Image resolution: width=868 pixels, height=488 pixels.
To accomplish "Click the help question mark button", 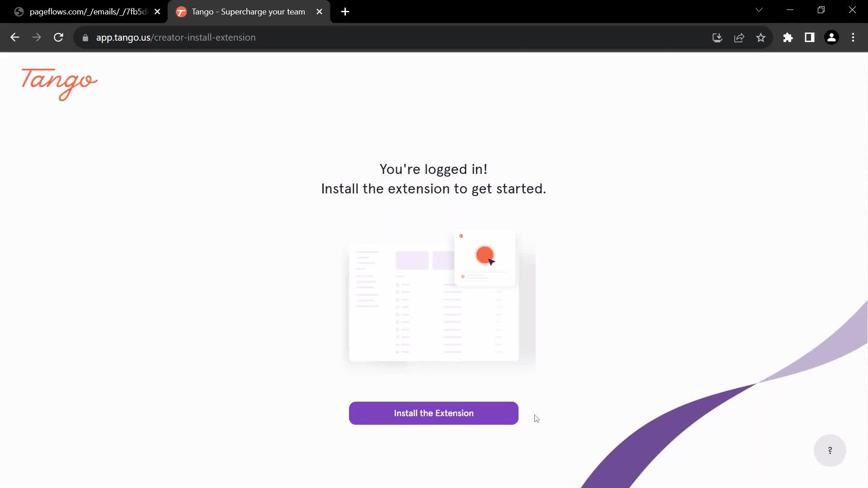I will (x=830, y=450).
